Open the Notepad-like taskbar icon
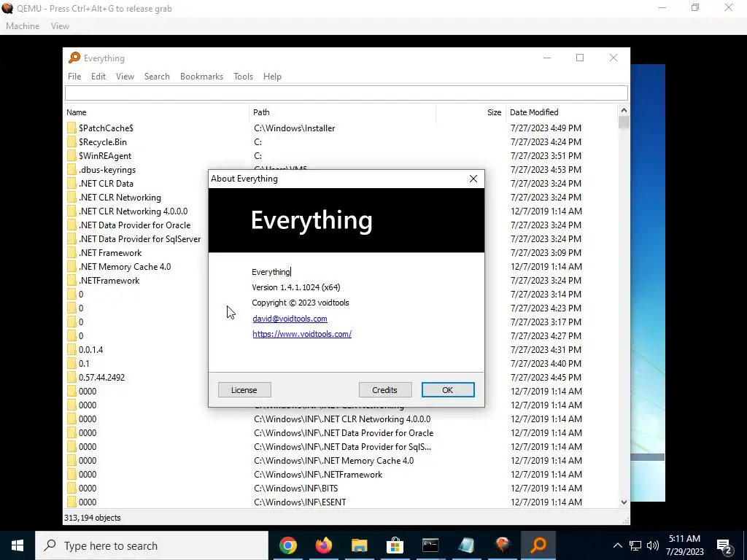The width and height of the screenshot is (747, 560). [x=466, y=545]
